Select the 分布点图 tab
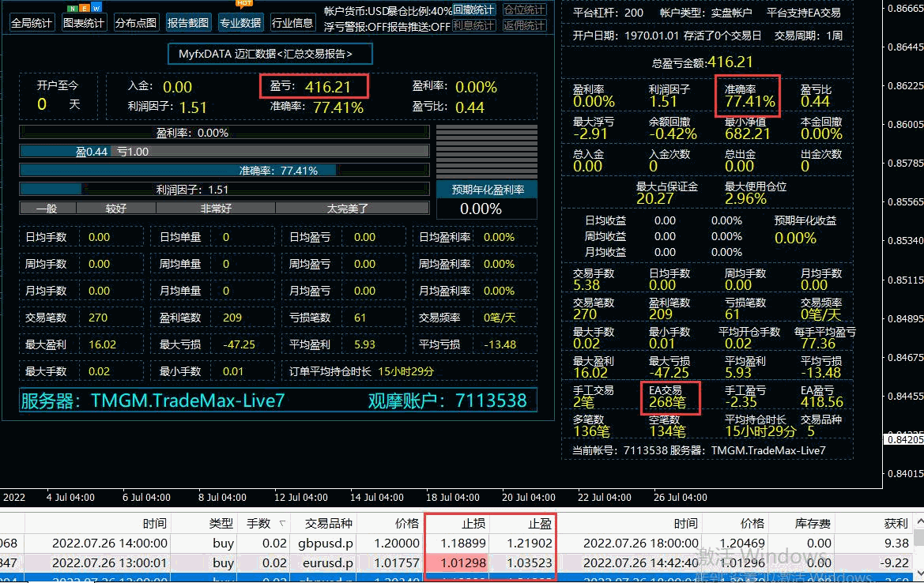 (x=136, y=23)
